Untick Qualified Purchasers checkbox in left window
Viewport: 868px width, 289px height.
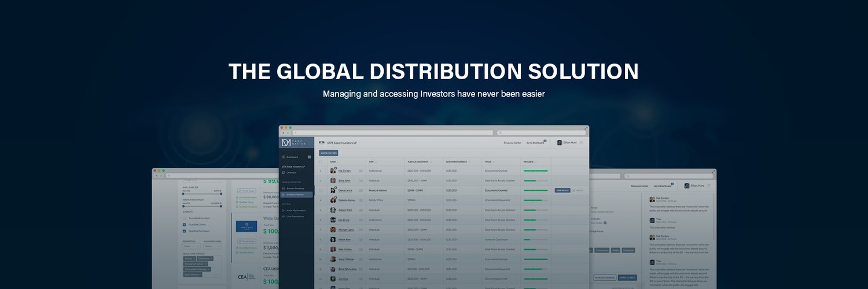tap(185, 231)
